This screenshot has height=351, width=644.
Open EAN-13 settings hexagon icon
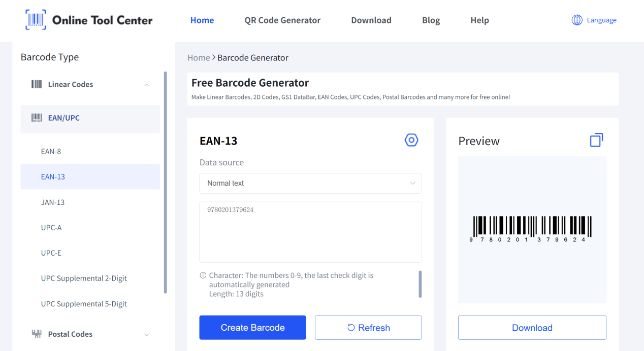click(411, 141)
